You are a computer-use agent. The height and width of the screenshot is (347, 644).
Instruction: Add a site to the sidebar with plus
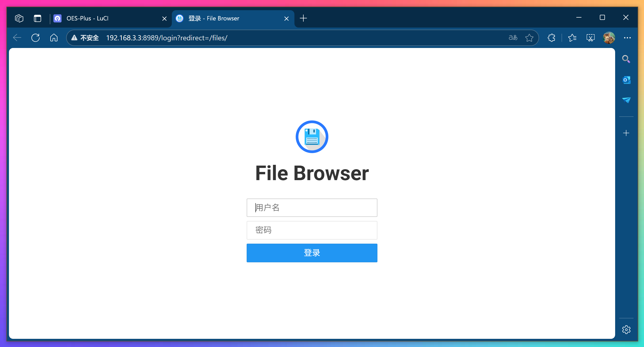(627, 133)
